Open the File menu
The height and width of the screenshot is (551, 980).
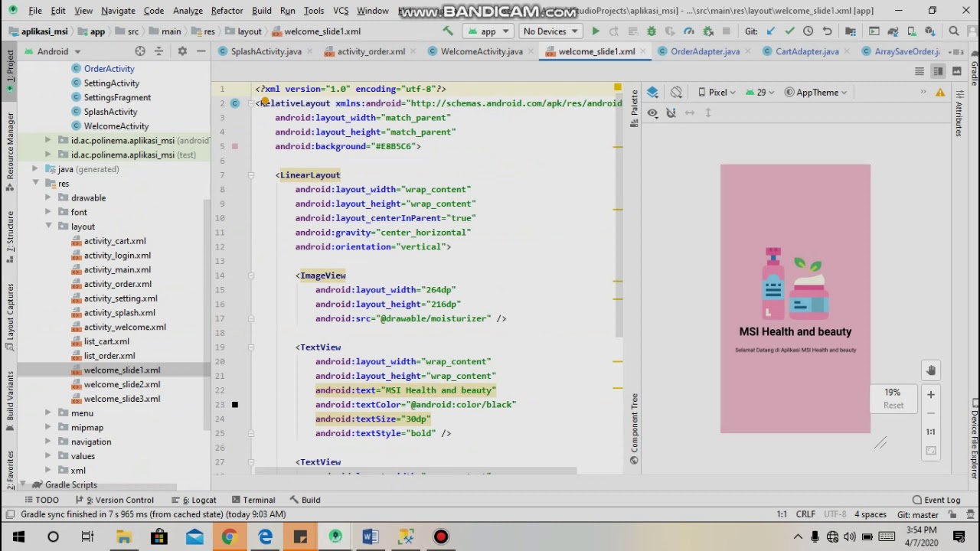(x=35, y=11)
